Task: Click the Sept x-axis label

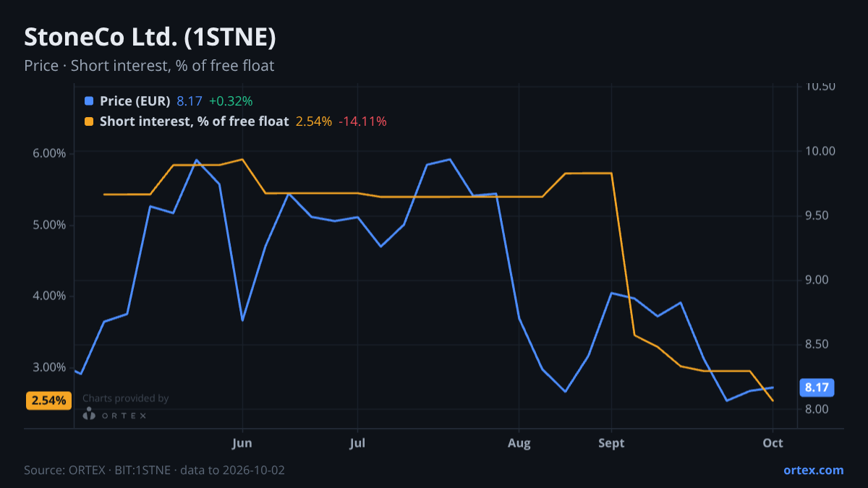Action: (612, 442)
